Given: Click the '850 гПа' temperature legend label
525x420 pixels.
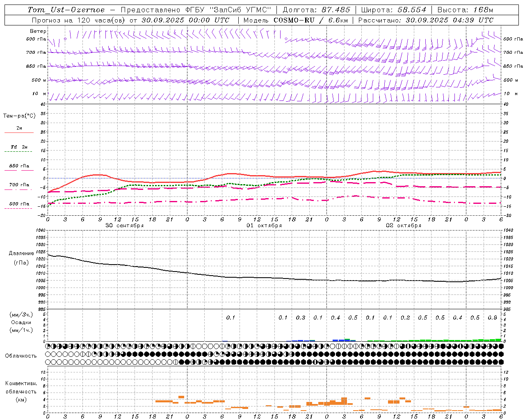Looking at the screenshot, I should pyautogui.click(x=19, y=166).
